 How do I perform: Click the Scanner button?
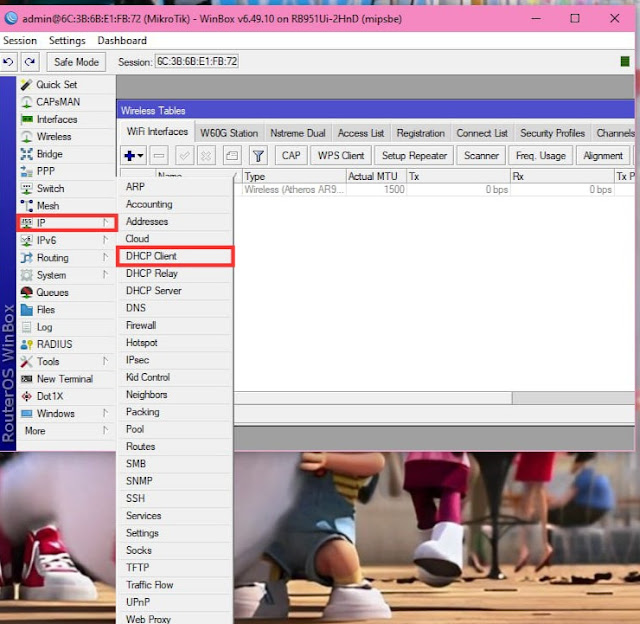481,156
